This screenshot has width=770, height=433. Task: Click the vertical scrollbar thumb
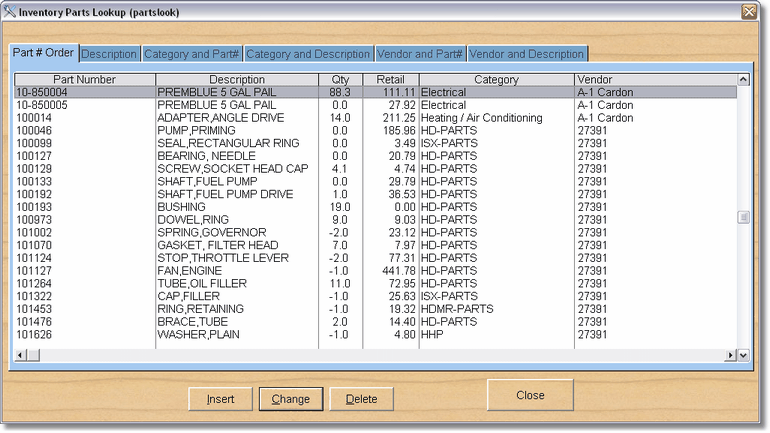coord(743,217)
